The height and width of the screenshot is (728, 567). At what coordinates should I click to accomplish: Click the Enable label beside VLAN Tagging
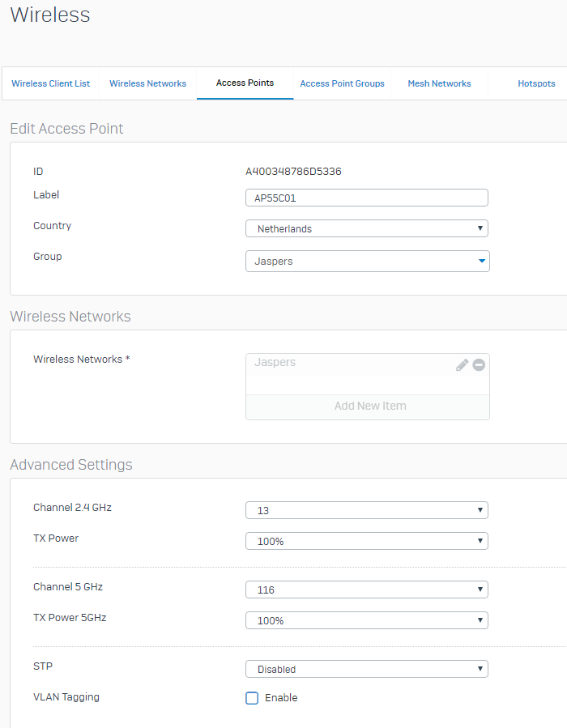pyautogui.click(x=281, y=698)
